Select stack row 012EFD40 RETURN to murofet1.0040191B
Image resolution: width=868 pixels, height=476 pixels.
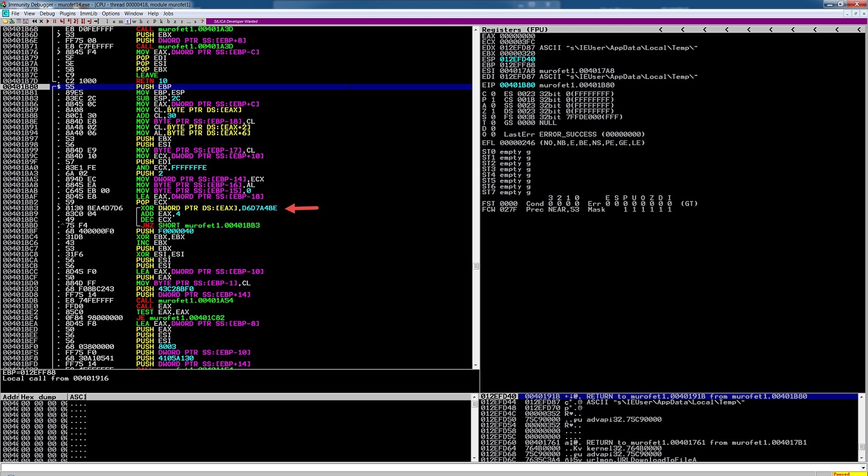(x=668, y=396)
